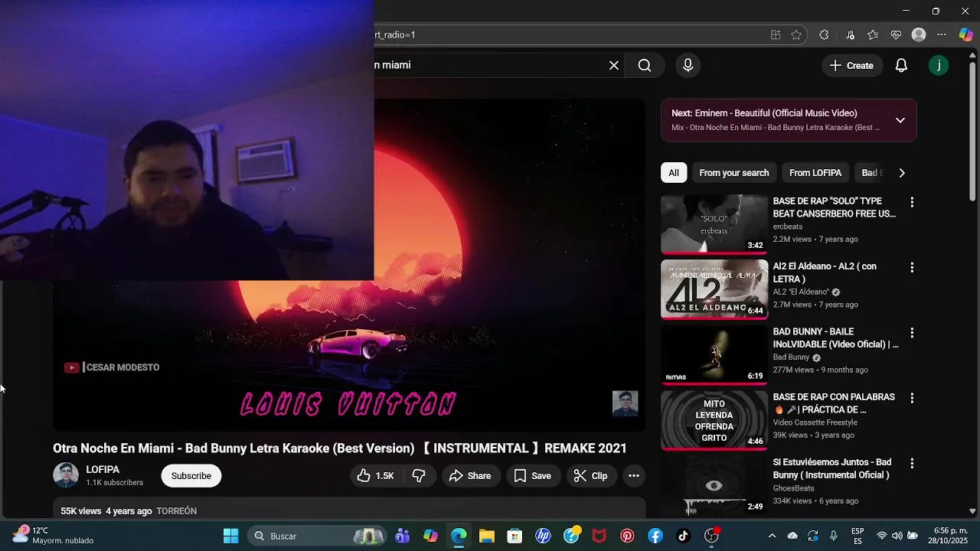Open options for Si Estuviésemos Juntos video
The width and height of the screenshot is (980, 551).
tap(912, 463)
